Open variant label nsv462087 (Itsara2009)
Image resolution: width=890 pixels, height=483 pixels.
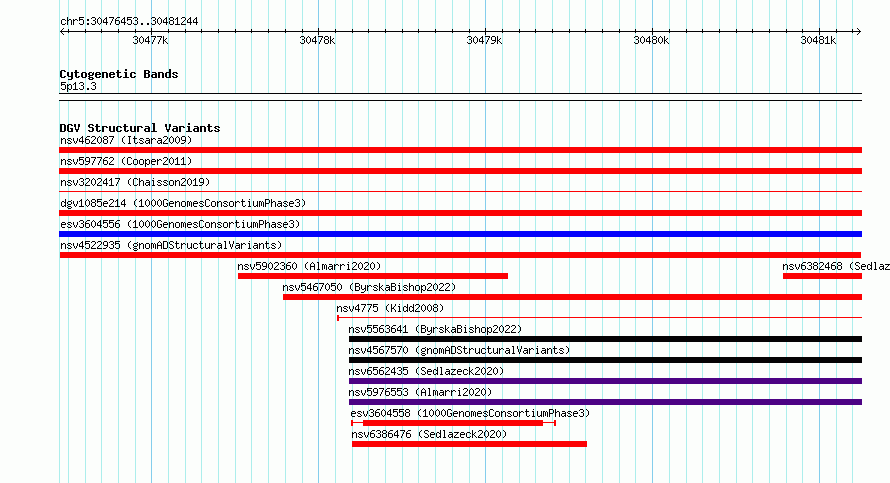pos(126,140)
